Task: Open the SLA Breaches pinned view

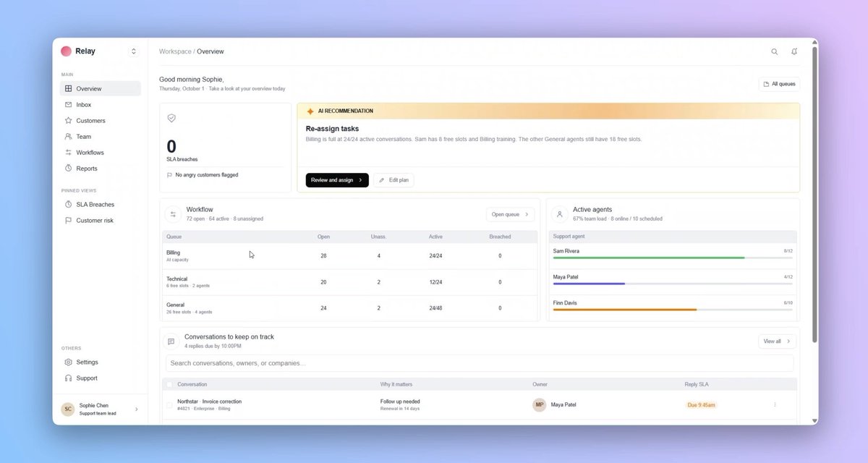Action: pos(101,205)
